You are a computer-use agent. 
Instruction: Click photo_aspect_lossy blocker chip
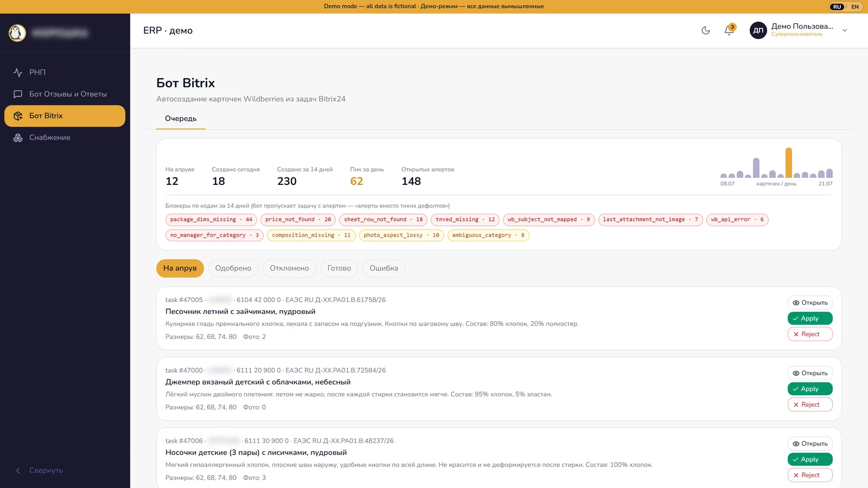pyautogui.click(x=401, y=235)
